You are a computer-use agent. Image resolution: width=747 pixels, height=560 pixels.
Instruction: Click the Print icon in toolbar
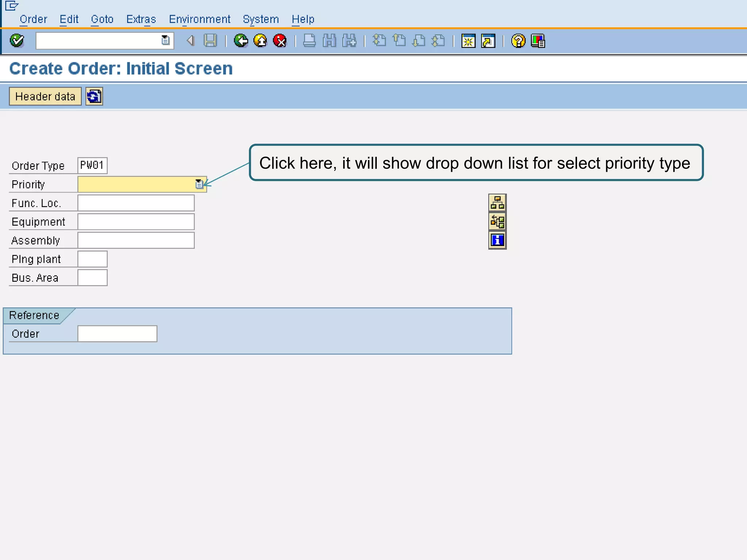coord(309,40)
